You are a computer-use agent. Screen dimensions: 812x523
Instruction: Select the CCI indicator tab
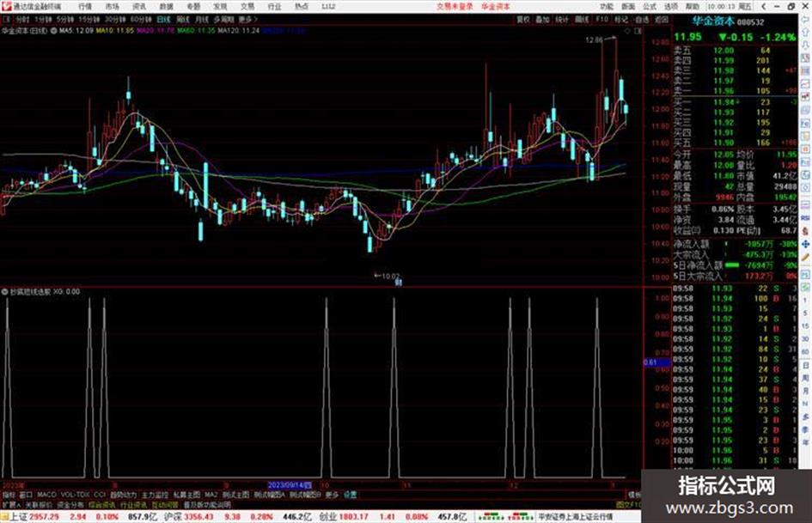pyautogui.click(x=100, y=495)
